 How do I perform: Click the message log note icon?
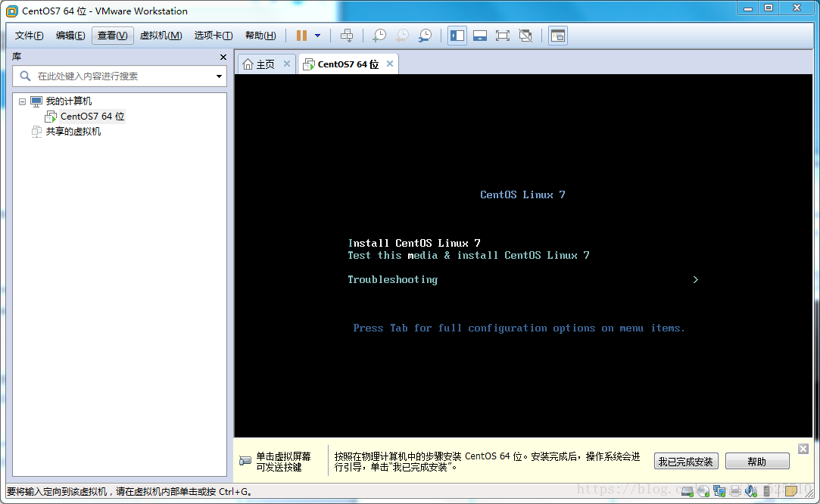[790, 490]
